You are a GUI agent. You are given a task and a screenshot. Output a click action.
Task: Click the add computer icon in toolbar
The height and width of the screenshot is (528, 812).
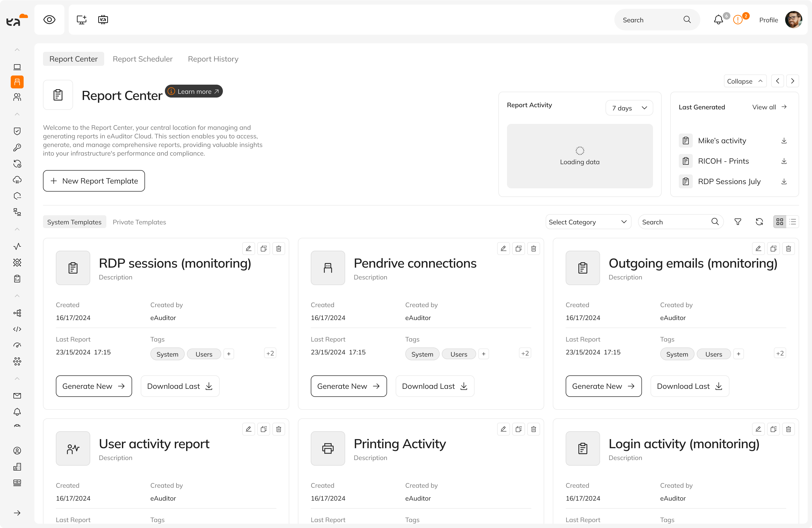(82, 20)
